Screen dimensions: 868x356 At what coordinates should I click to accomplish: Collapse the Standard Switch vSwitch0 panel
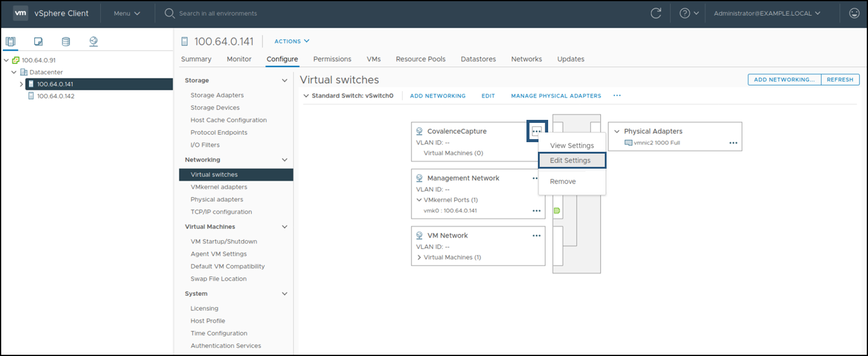pyautogui.click(x=306, y=96)
